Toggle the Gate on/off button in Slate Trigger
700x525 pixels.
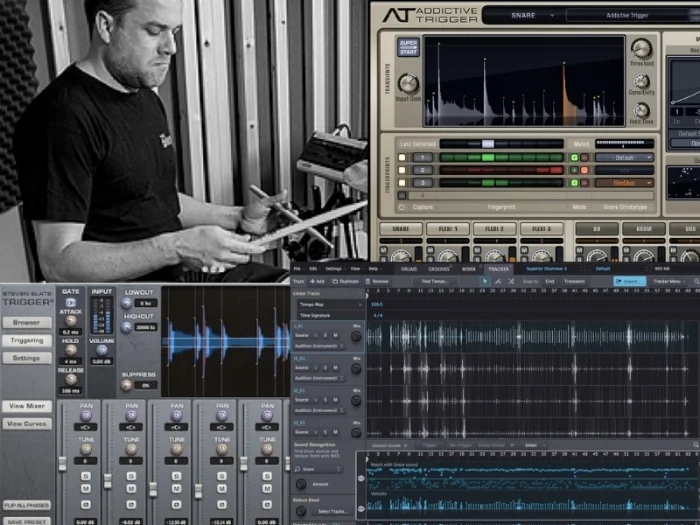tap(71, 302)
